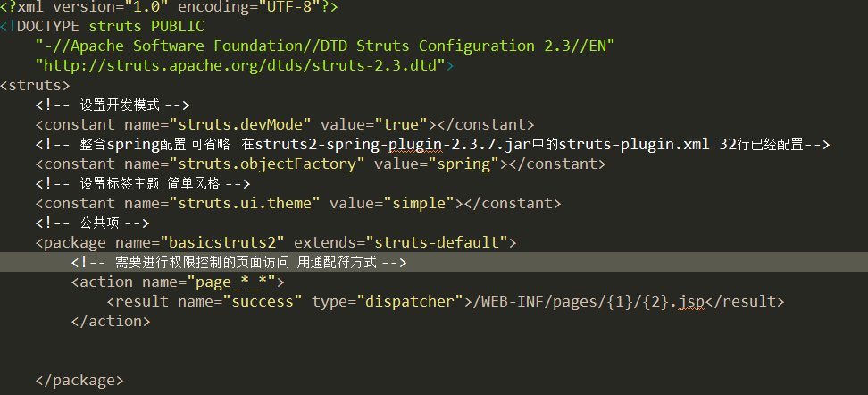Screen dimensions: 868x395
Task: Click the "struts.ui.theme" name value
Action: point(246,204)
